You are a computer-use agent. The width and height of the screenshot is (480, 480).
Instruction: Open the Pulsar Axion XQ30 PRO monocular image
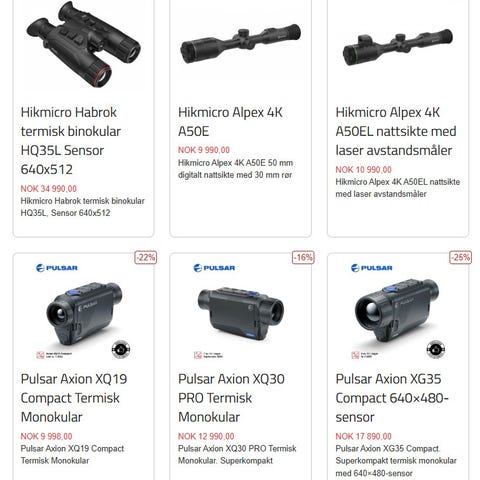pos(240,313)
